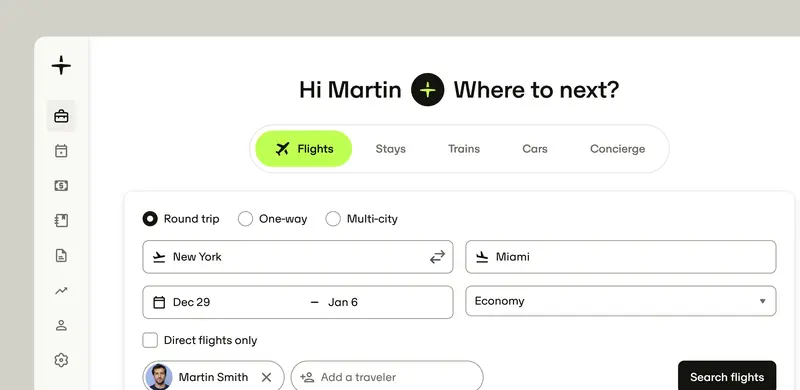800x390 pixels.
Task: Open the document icon in the sidebar
Action: (x=61, y=256)
